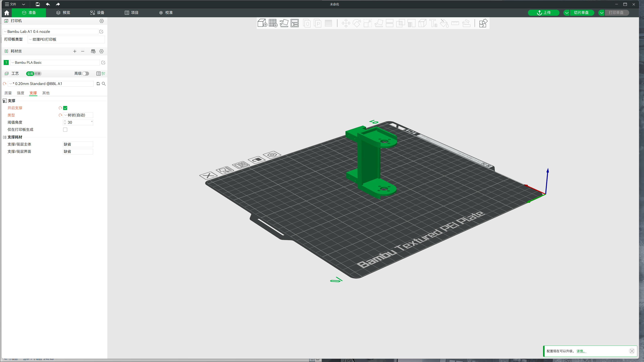Click the Auto orient icon
The height and width of the screenshot is (362, 644).
point(284,23)
